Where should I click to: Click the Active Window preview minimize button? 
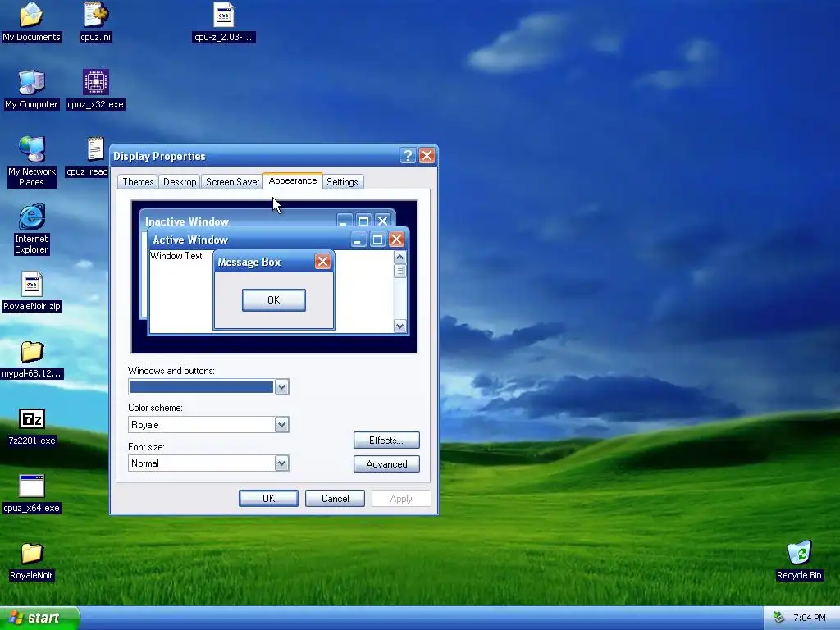pyautogui.click(x=358, y=239)
